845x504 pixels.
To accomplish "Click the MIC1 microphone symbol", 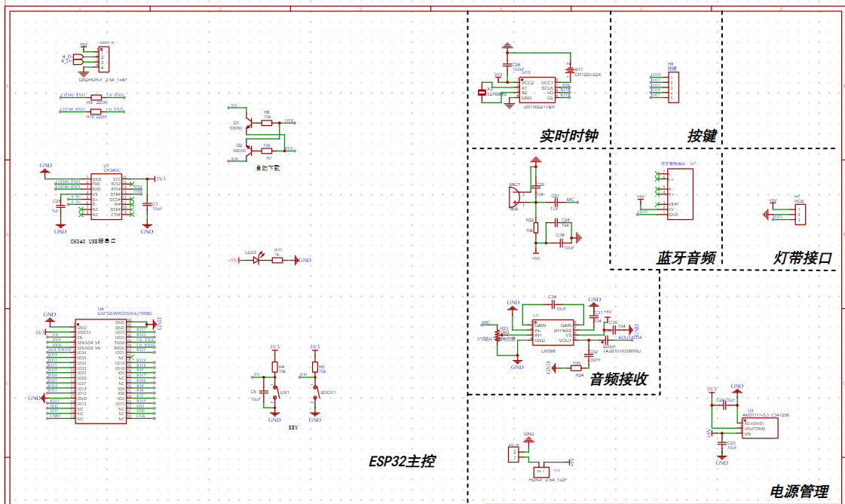I will 515,197.
